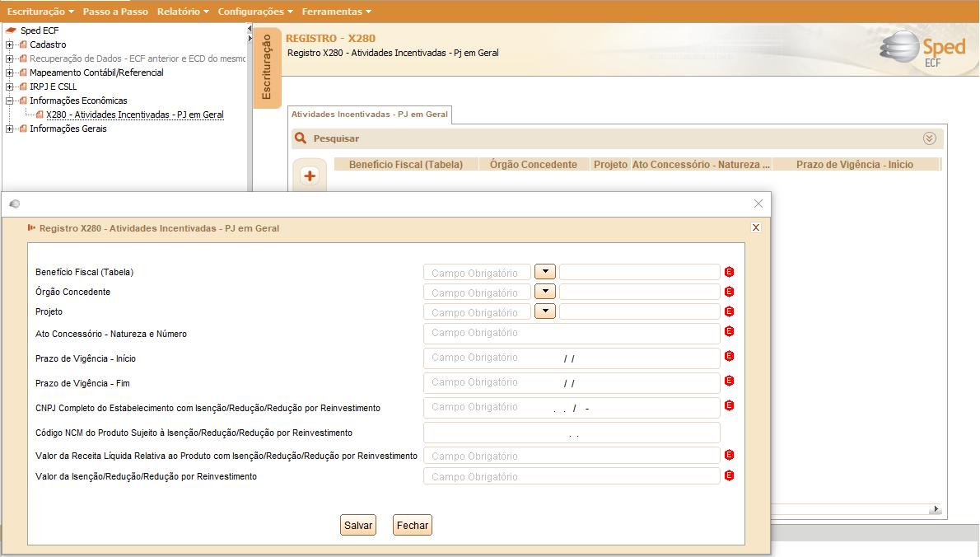Click the Valor da Isenção/Redução input field
Screen dimensions: 980x557
[572, 476]
